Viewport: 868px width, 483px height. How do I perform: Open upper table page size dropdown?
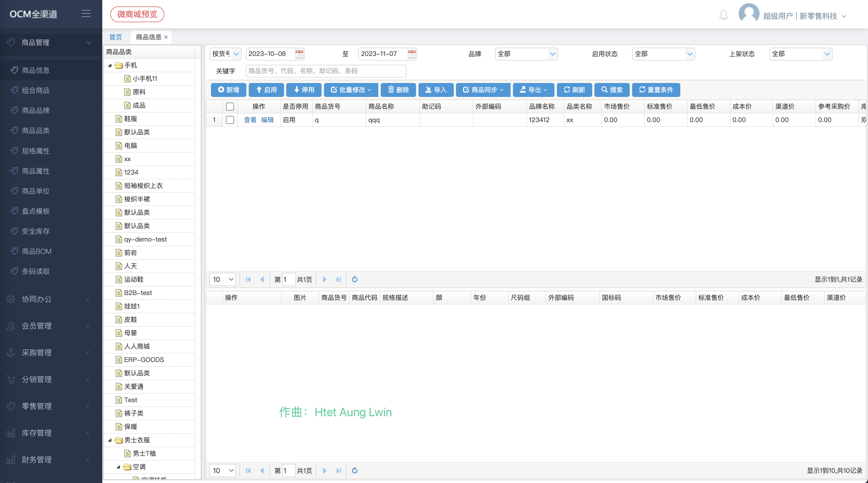[x=223, y=280]
